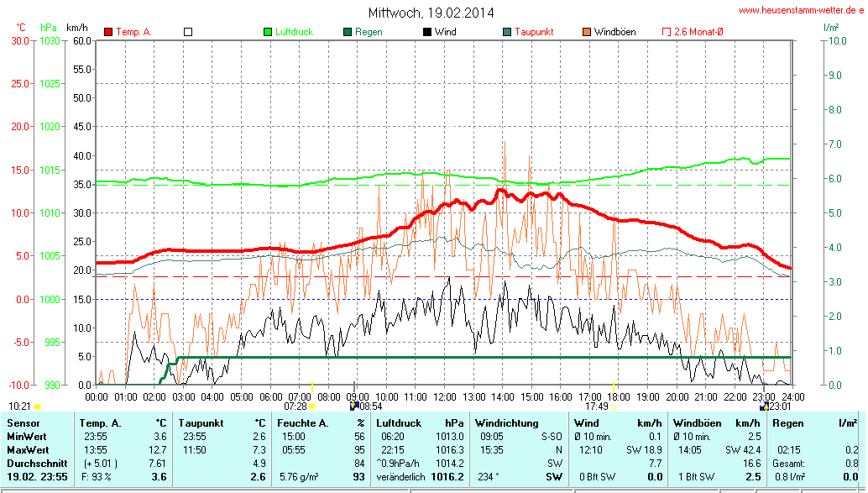Click the Windrichtung column header
Screen dimensions: 868x493
pos(506,423)
